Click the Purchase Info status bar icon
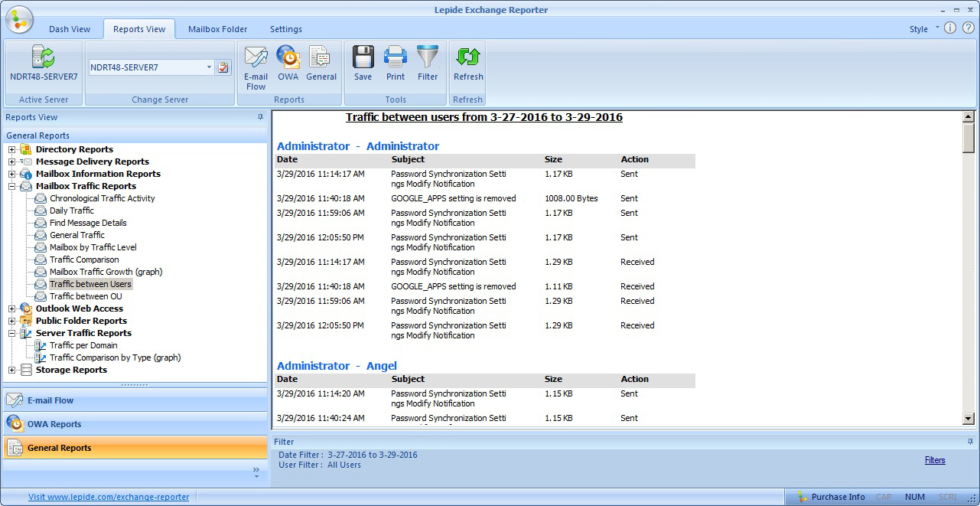The width and height of the screenshot is (980, 506). [x=803, y=497]
